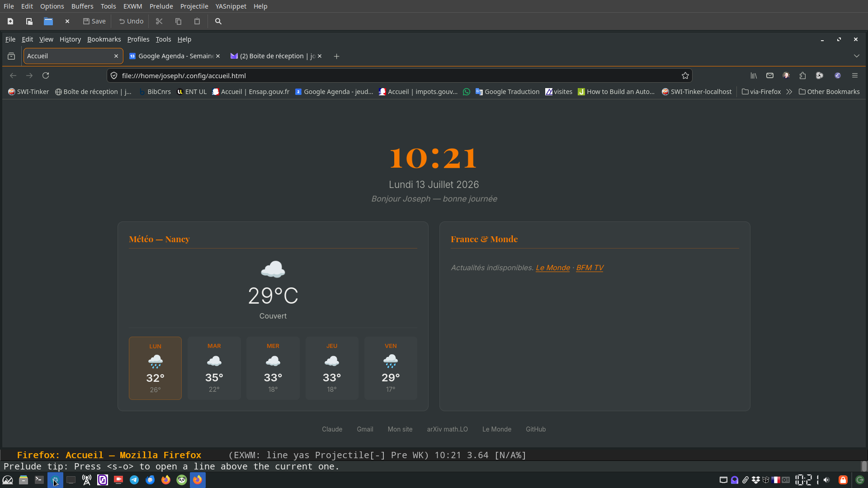
Task: Switch to the Google Agenda tab
Action: (175, 56)
